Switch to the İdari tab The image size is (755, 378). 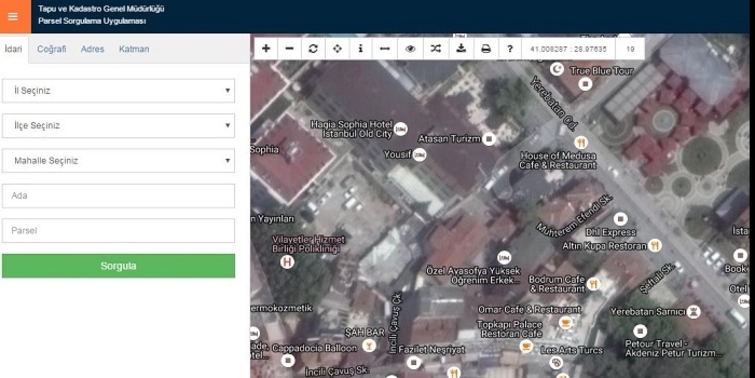(x=13, y=49)
